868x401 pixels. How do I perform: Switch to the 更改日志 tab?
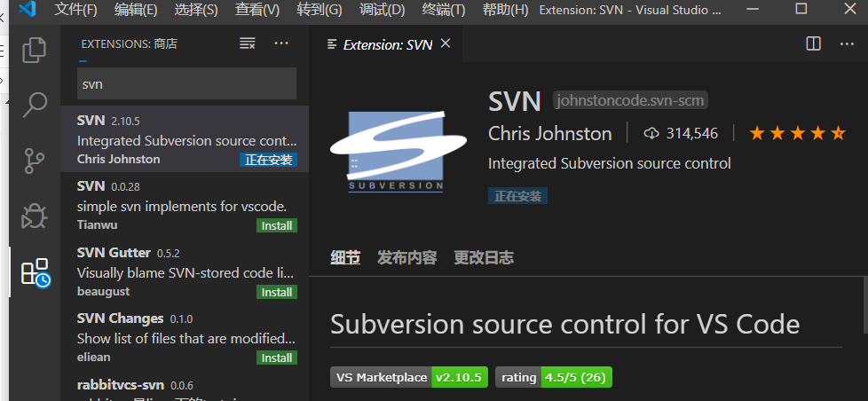[x=484, y=257]
